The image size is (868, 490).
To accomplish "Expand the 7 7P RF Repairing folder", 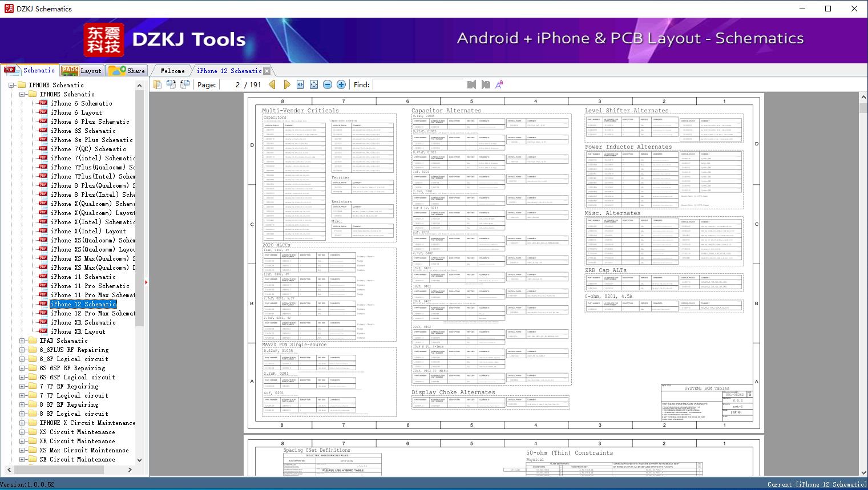I will click(22, 386).
